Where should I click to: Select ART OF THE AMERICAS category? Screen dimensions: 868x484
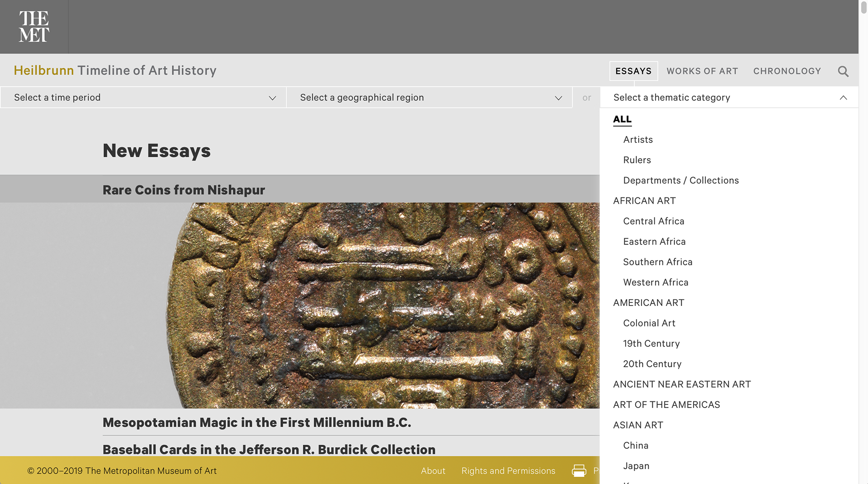(x=666, y=404)
